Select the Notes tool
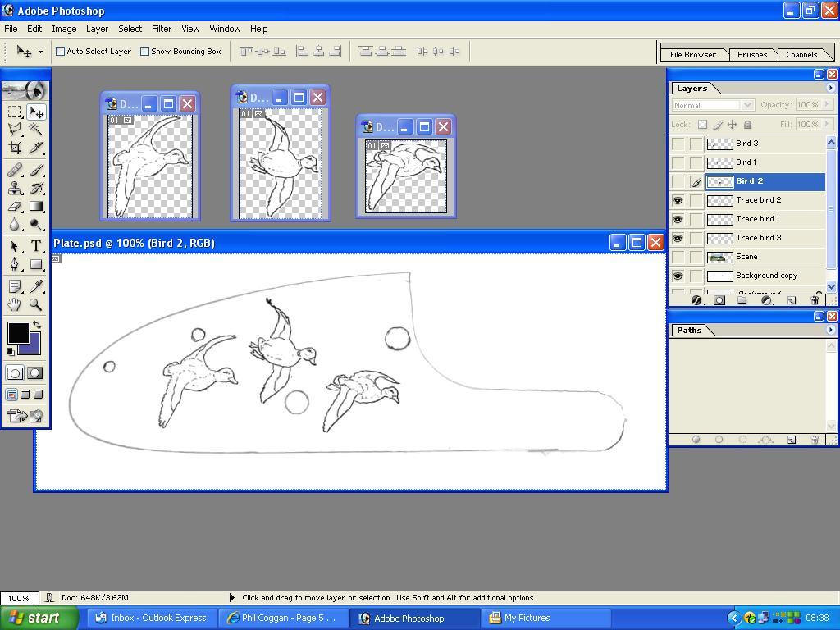The height and width of the screenshot is (630, 840). [x=15, y=286]
